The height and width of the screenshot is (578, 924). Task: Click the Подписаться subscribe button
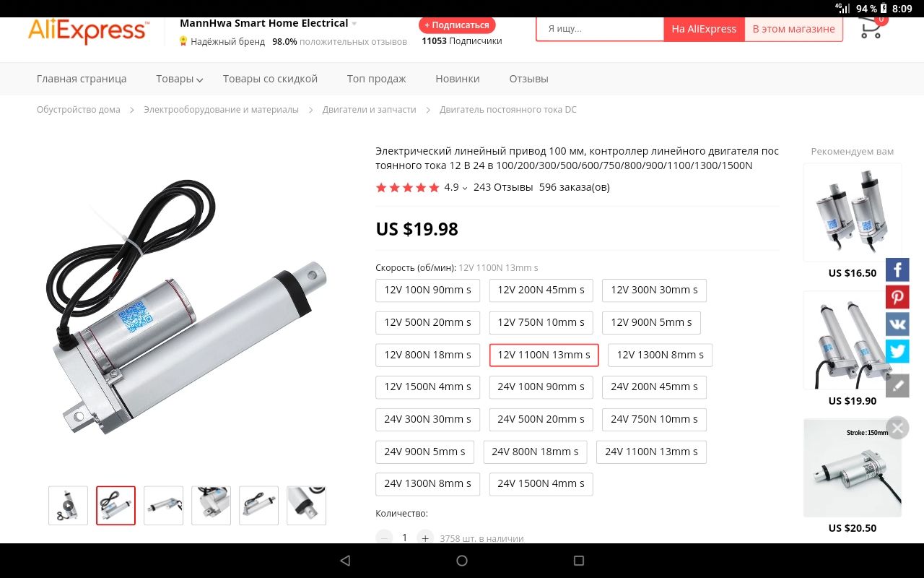[x=457, y=25]
